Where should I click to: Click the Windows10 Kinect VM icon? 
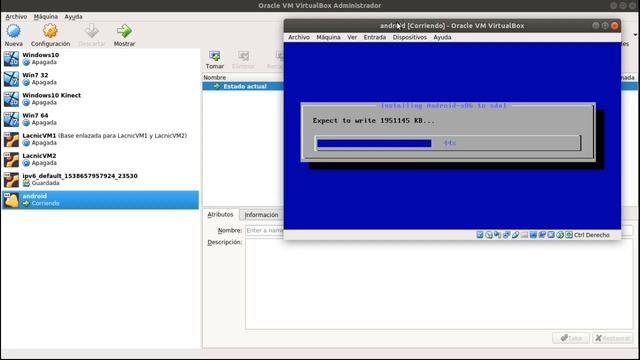(11, 99)
